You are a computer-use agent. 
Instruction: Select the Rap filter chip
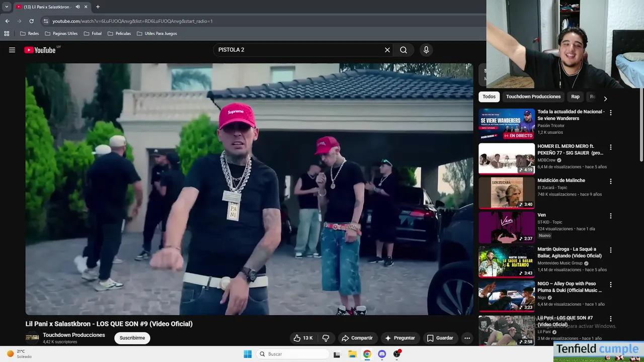pyautogui.click(x=575, y=97)
